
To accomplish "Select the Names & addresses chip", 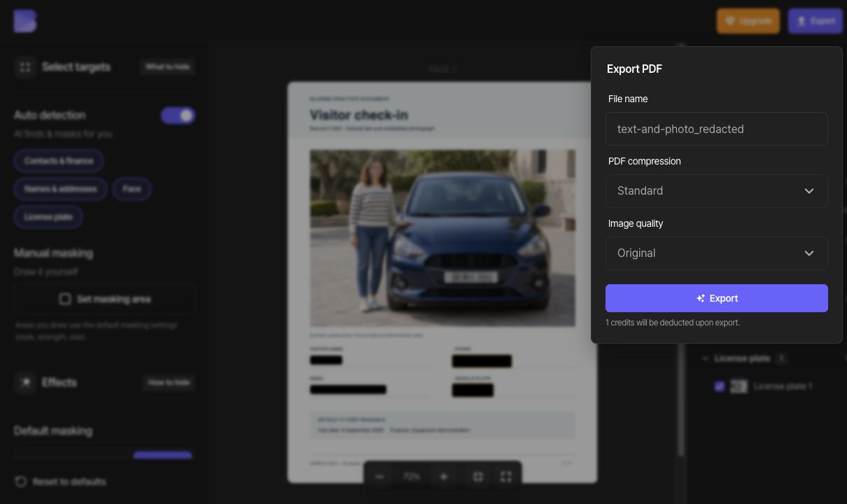I will pos(60,189).
